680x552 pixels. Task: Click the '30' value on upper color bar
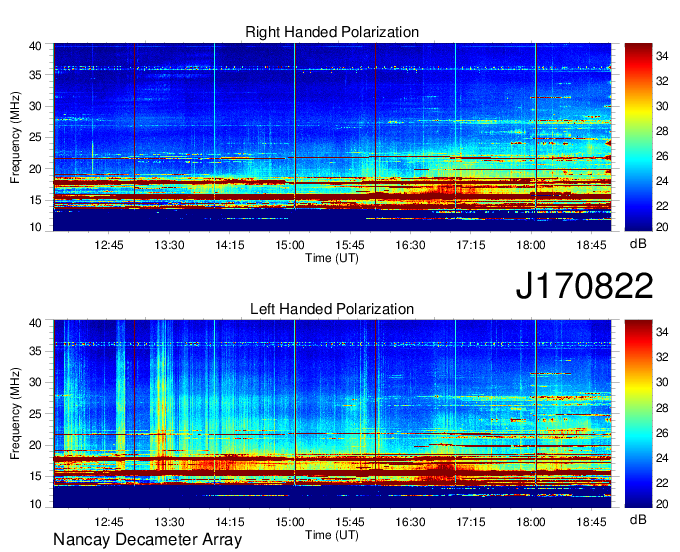point(662,106)
